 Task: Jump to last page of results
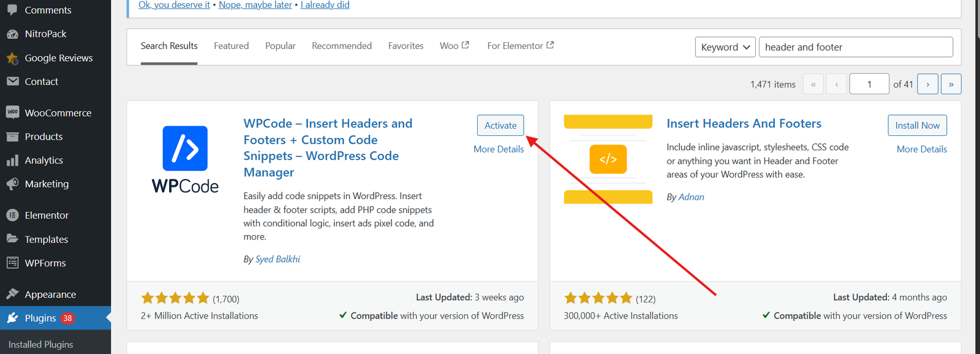click(951, 84)
